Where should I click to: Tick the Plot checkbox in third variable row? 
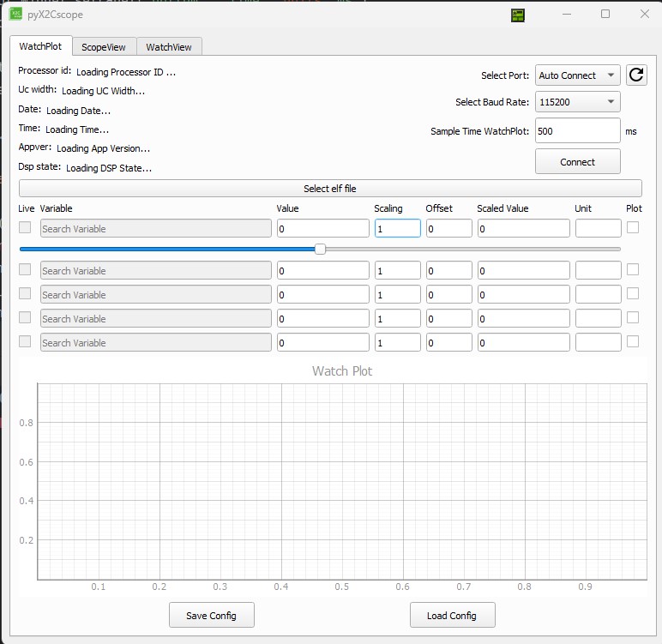coord(633,293)
